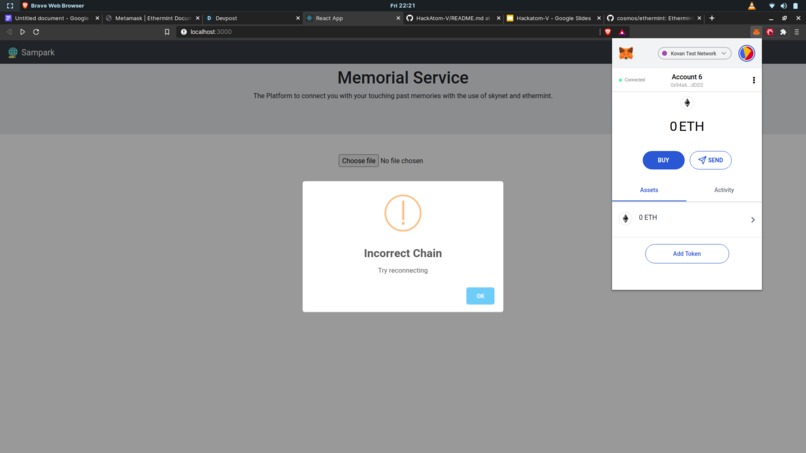Switch to HackAtom-V README tab
The height and width of the screenshot is (453, 806).
(452, 18)
